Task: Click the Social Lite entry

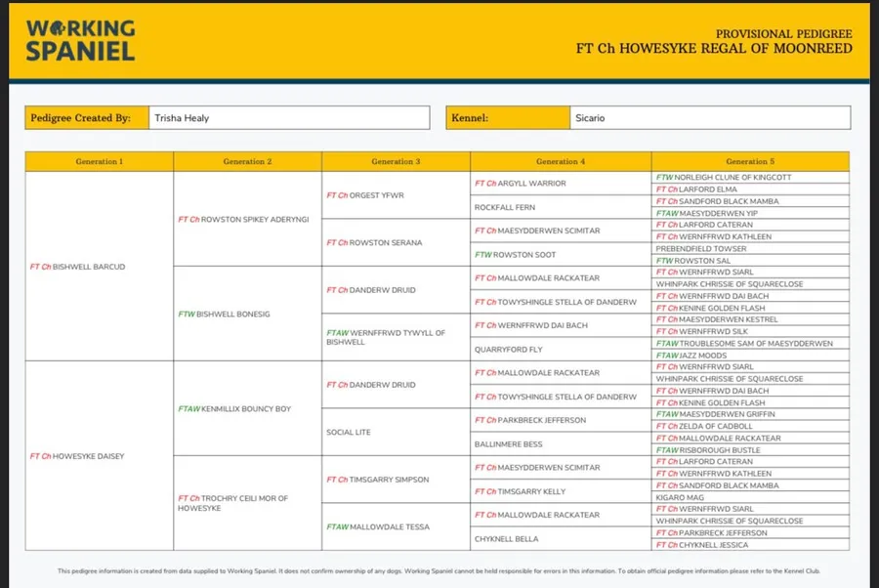Action: [350, 433]
